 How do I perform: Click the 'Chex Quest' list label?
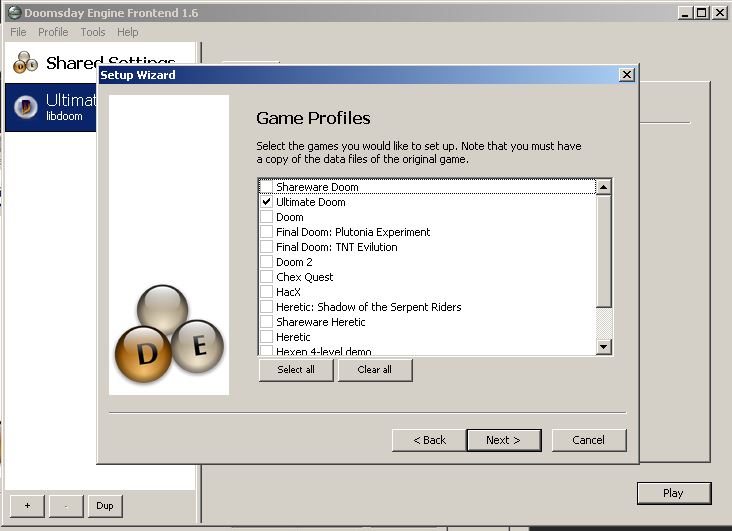point(304,277)
